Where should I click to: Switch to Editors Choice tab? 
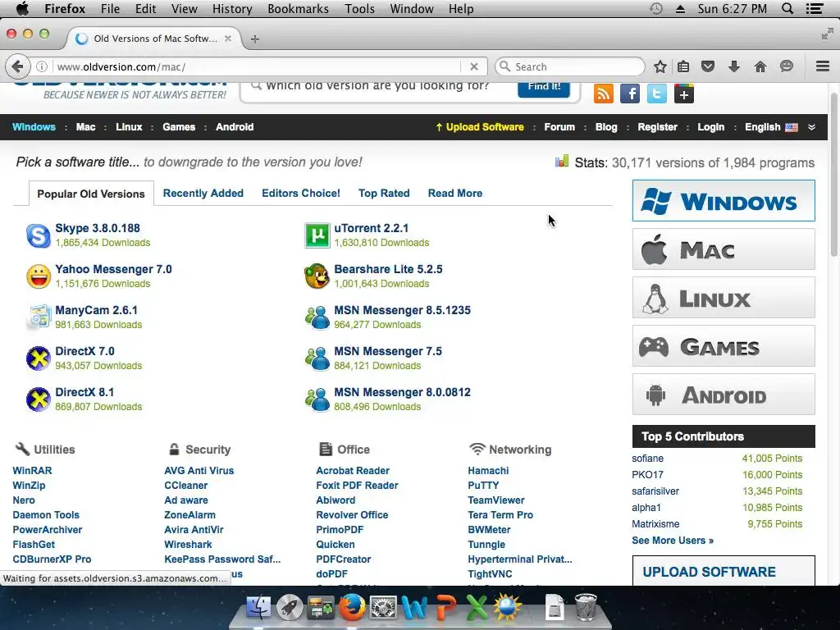[x=300, y=193]
